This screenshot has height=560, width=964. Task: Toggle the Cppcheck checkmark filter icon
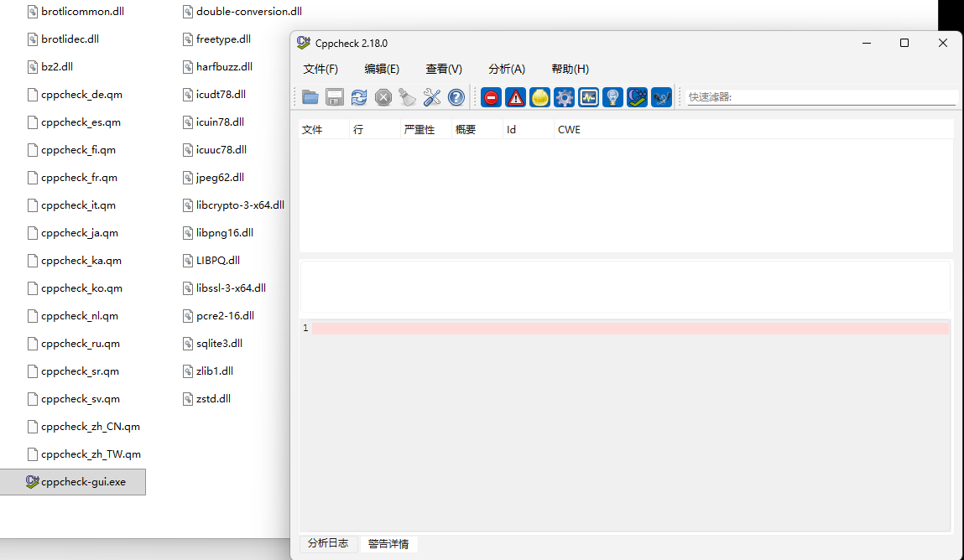(637, 97)
